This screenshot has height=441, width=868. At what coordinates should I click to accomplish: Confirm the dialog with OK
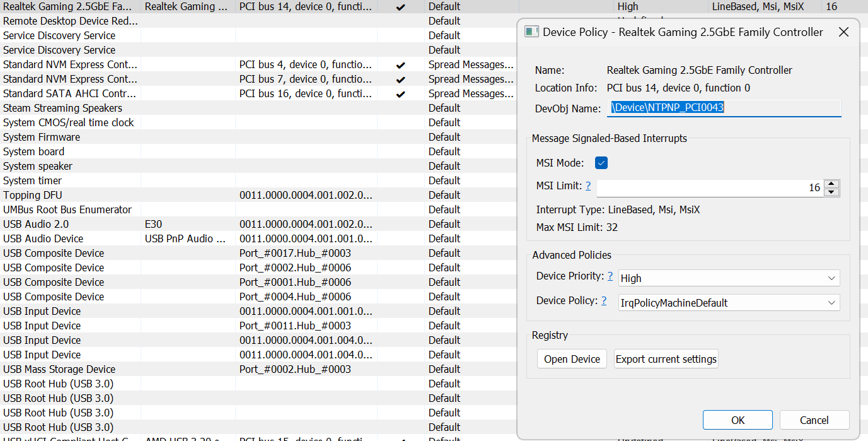(738, 420)
